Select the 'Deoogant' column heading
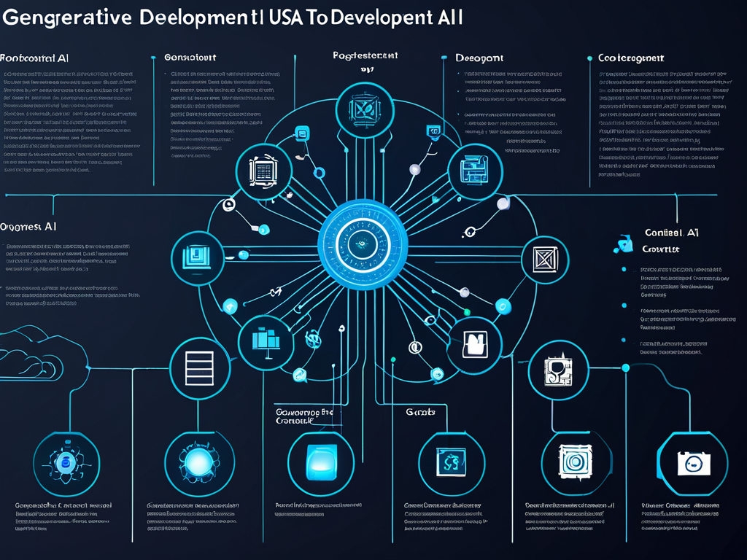747x560 pixels. click(479, 57)
